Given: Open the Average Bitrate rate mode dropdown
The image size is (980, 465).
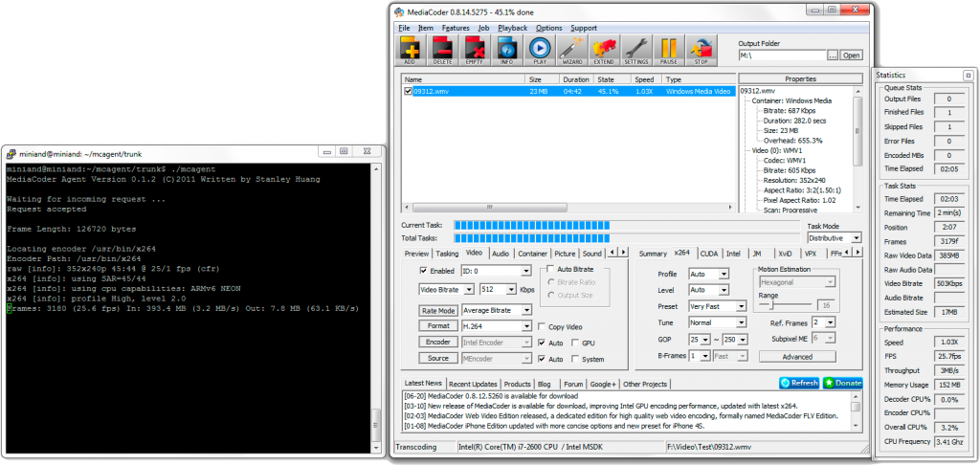Looking at the screenshot, I should (x=496, y=311).
